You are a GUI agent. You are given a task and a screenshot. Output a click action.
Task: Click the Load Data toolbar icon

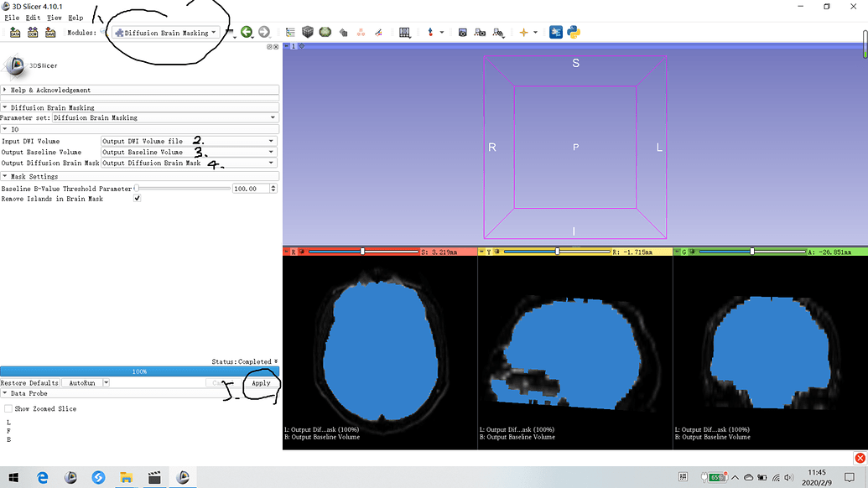15,33
